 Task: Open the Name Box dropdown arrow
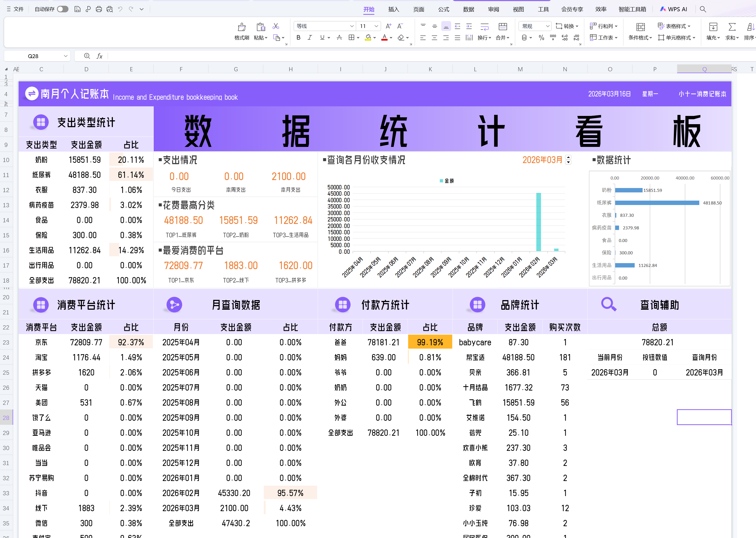pos(65,56)
